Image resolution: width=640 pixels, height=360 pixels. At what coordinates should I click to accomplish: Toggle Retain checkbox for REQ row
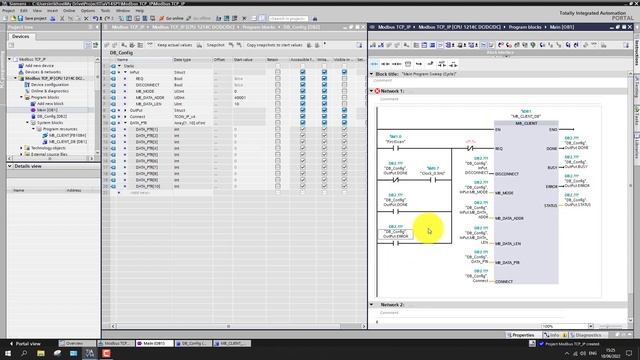point(278,78)
